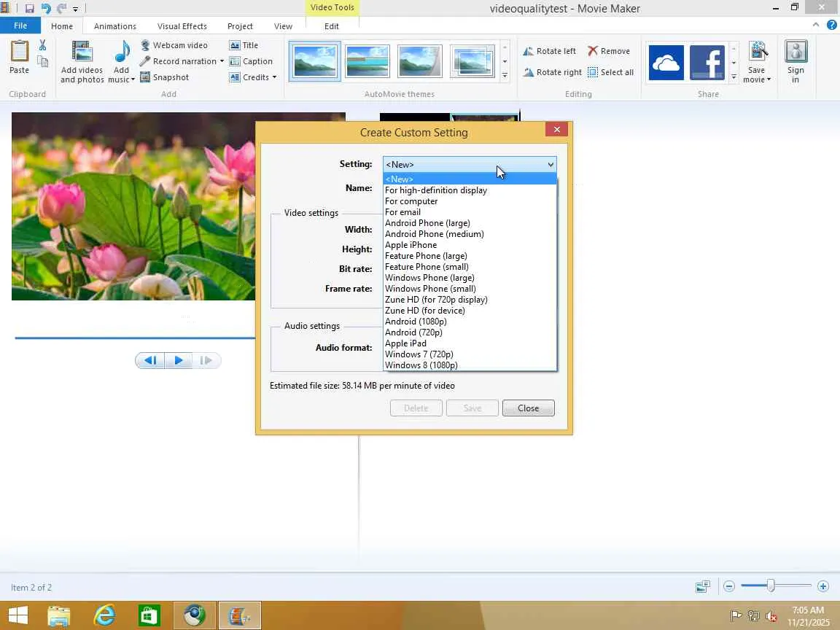Customize Quick Access Toolbar arrow

click(76, 9)
